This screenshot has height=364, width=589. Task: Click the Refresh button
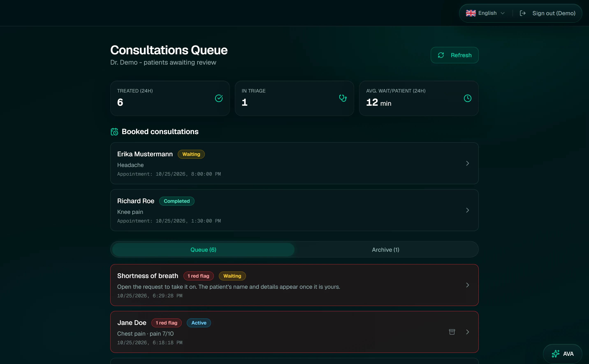454,55
